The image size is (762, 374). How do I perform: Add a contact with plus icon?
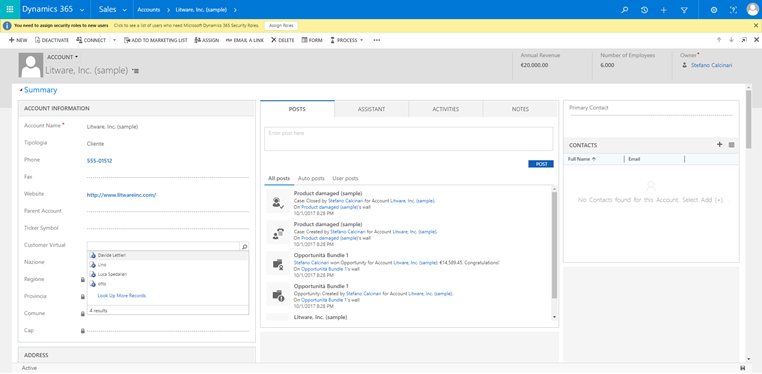coord(720,145)
